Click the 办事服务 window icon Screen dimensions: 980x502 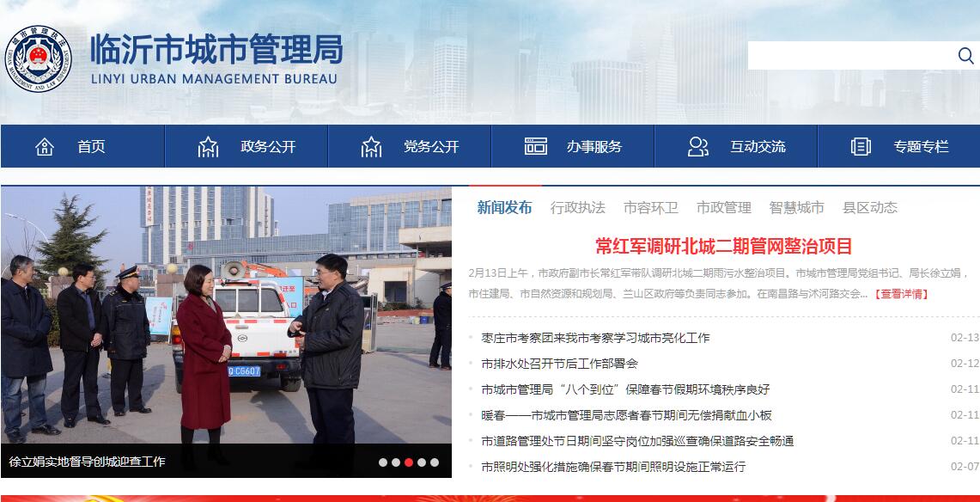point(536,146)
